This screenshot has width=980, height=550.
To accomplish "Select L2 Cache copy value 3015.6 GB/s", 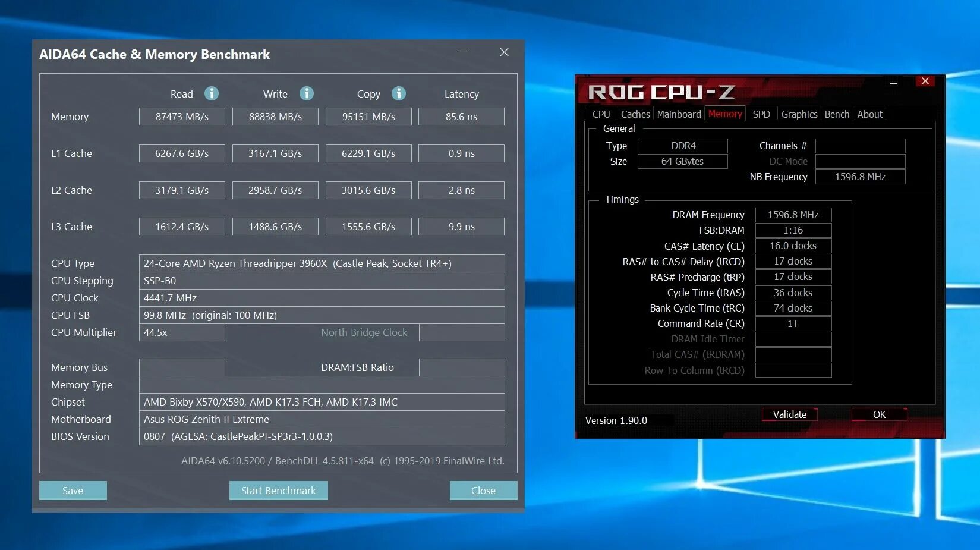I will pos(368,190).
